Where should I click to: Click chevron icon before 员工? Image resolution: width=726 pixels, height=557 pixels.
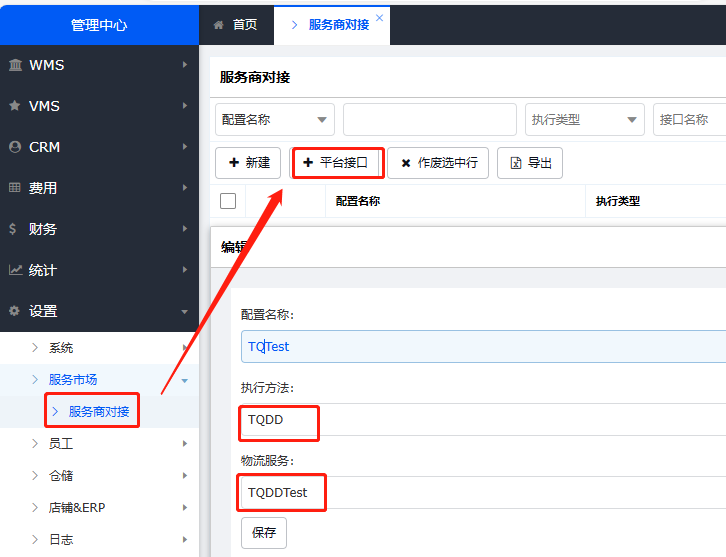coord(35,444)
